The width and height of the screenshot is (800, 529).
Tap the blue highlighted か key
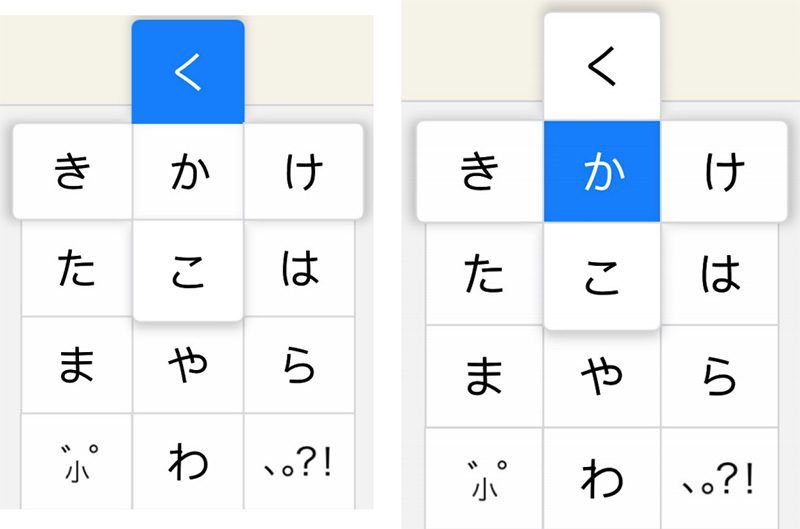pyautogui.click(x=602, y=171)
